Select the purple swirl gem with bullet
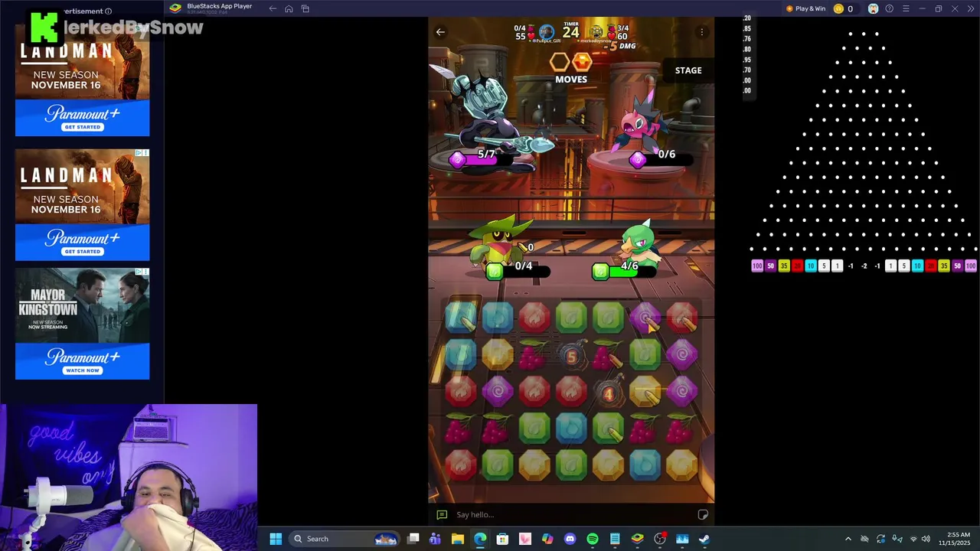Image resolution: width=980 pixels, height=551 pixels. (645, 318)
